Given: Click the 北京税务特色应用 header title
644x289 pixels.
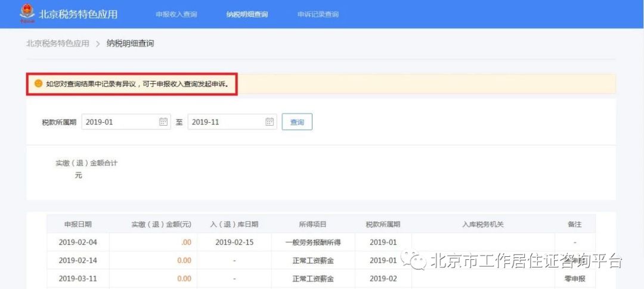Looking at the screenshot, I should (78, 14).
